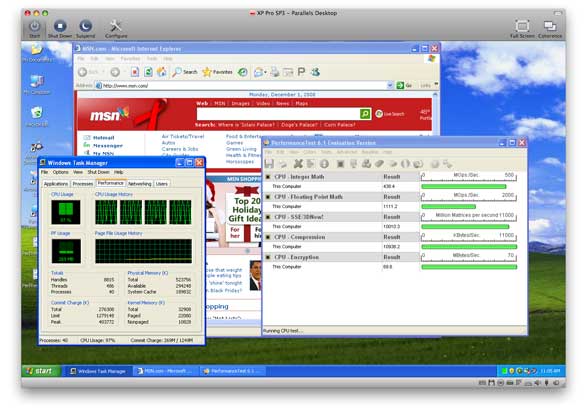The width and height of the screenshot is (584, 409).
Task: Click the Internet Explorer Back arrow
Action: click(82, 72)
